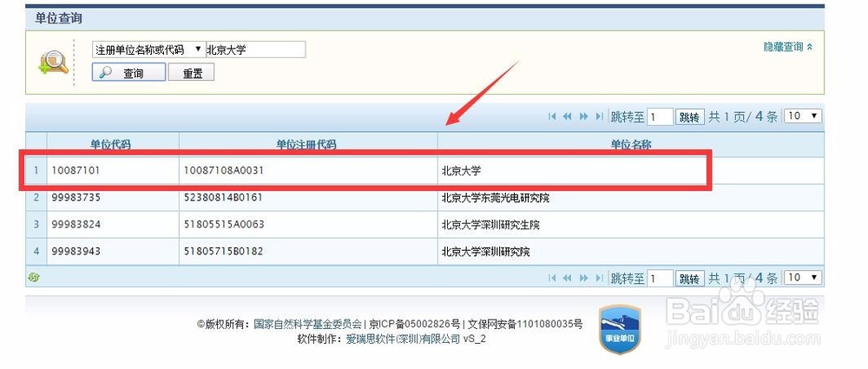Image resolution: width=868 pixels, height=369 pixels.
Task: Click row number 4 in the table
Action: (36, 252)
